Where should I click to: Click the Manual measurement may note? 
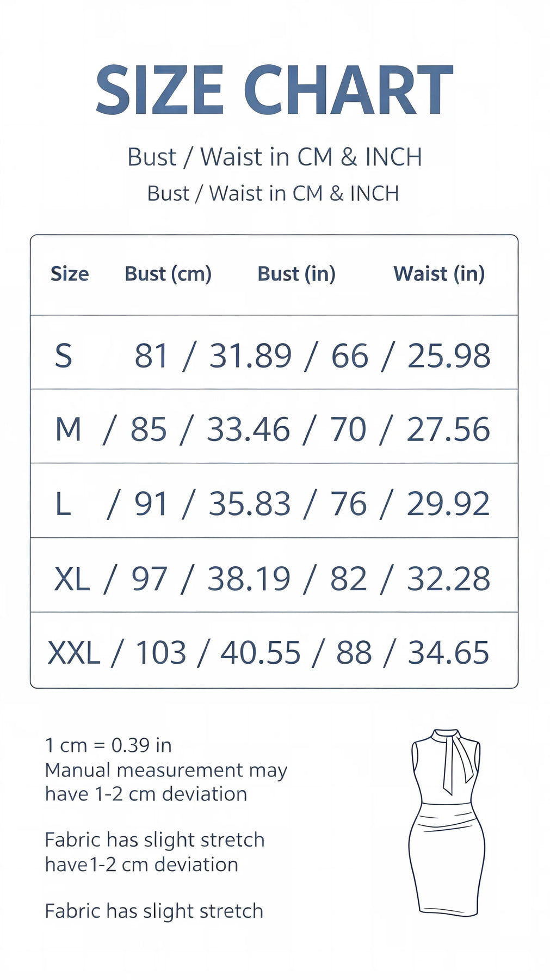(166, 770)
